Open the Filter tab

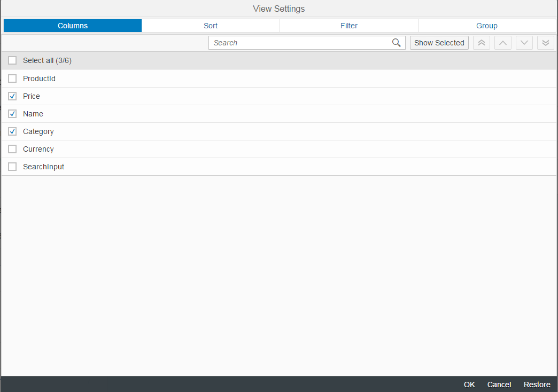pyautogui.click(x=349, y=26)
